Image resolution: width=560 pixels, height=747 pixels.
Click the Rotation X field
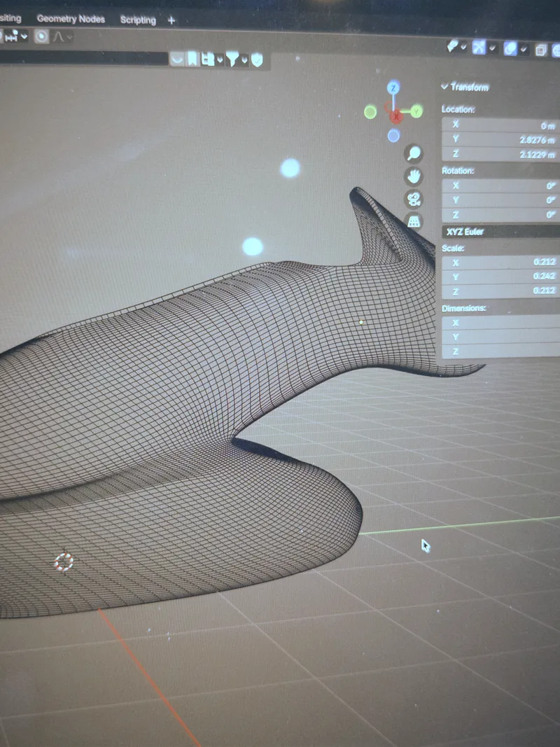(x=501, y=186)
